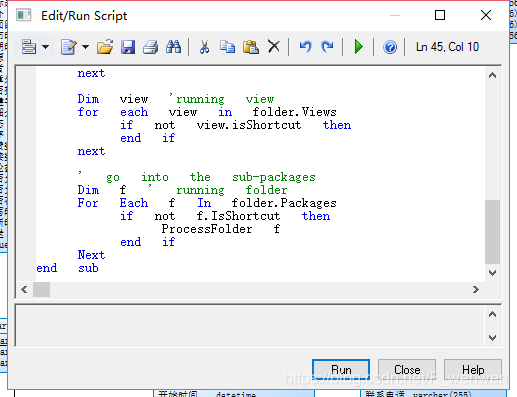Open a script file with folder icon
Screen dimensions: 517x397
point(105,47)
